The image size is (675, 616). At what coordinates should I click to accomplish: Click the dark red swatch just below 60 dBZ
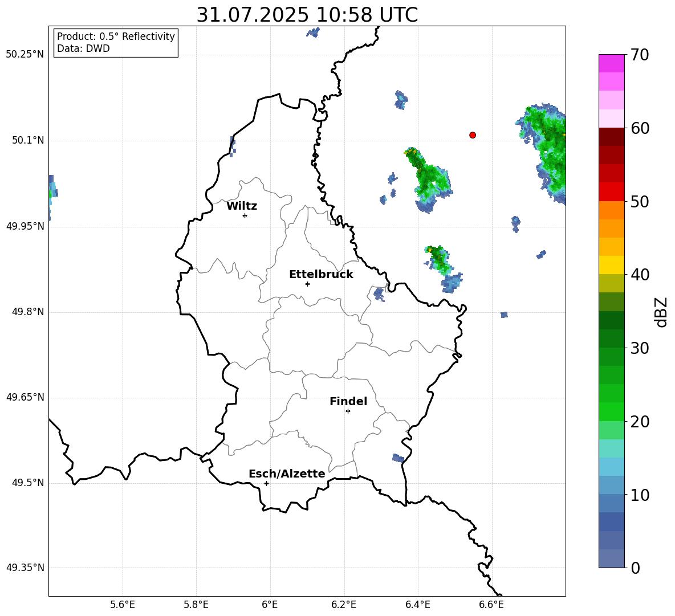[x=611, y=137]
